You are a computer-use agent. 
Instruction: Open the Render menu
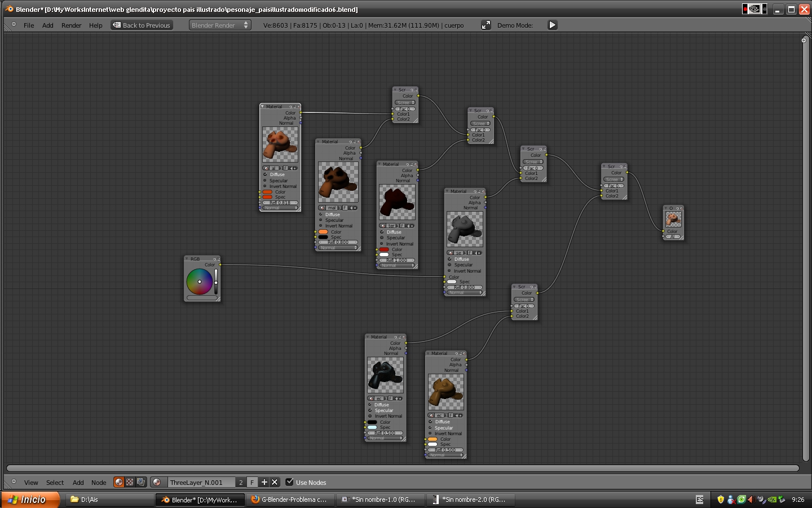pos(71,25)
